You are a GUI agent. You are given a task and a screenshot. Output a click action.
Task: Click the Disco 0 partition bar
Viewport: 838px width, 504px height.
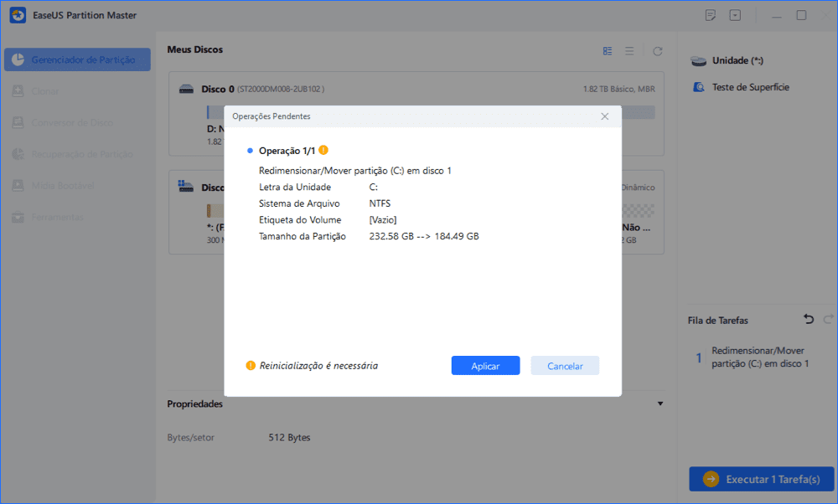(x=431, y=112)
